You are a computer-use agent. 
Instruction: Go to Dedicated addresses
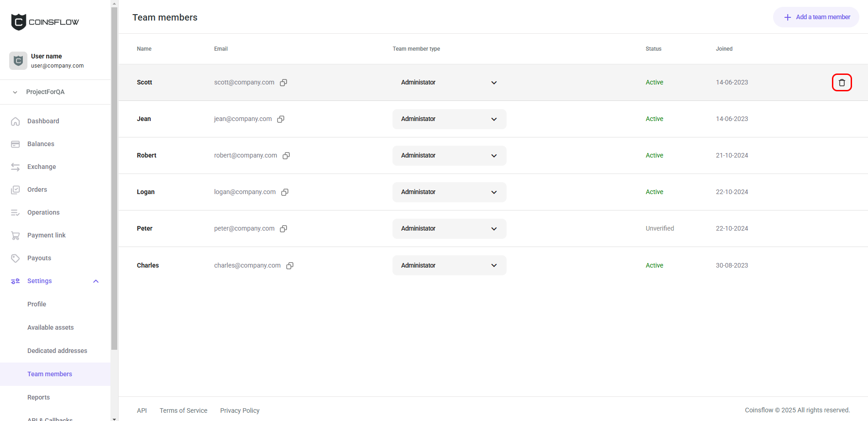tap(57, 351)
